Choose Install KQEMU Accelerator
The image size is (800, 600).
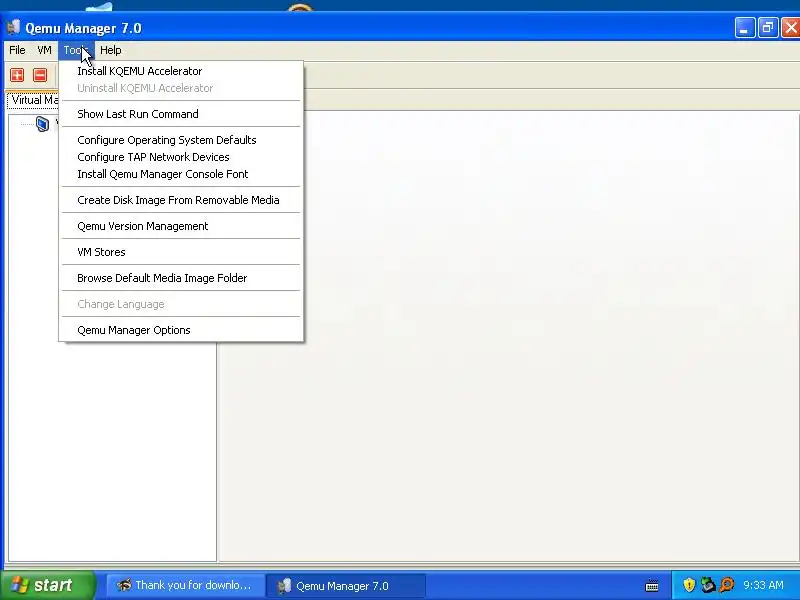181,71
